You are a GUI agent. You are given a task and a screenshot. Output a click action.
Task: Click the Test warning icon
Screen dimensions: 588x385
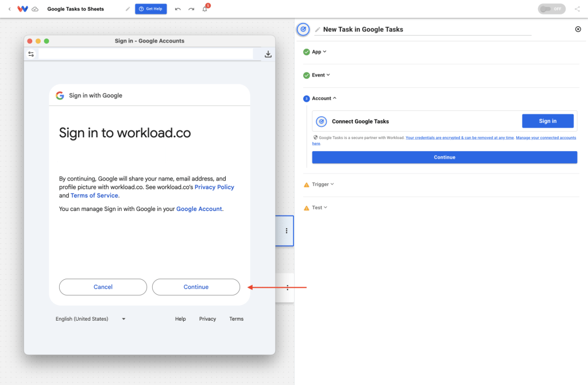tap(307, 208)
